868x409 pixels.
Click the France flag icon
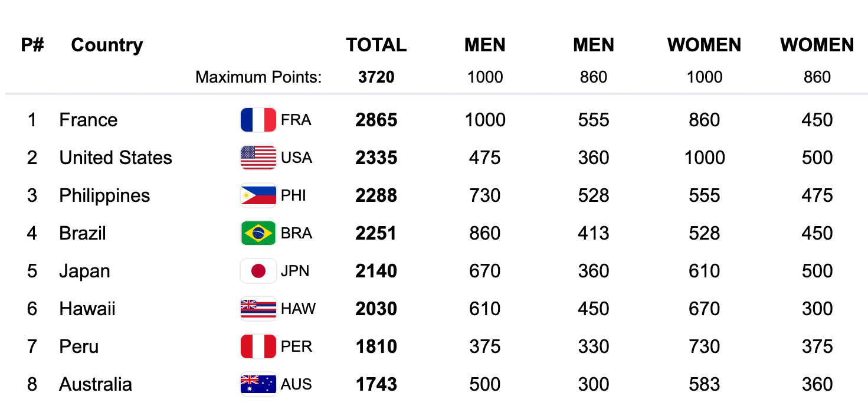pos(258,120)
